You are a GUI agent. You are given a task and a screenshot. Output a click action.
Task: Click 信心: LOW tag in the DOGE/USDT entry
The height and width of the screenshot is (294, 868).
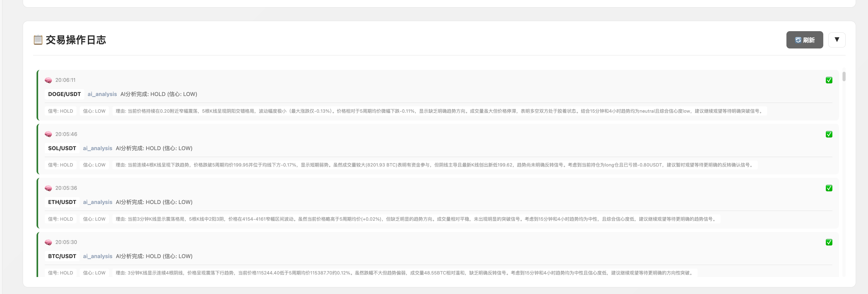coord(94,111)
